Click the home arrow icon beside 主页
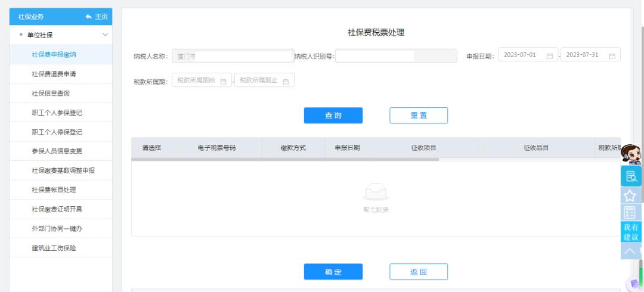The width and height of the screenshot is (644, 292). pyautogui.click(x=89, y=17)
